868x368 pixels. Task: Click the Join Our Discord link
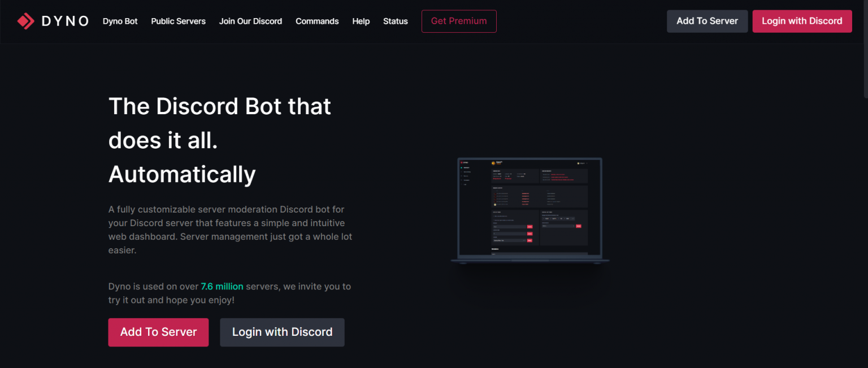point(250,21)
